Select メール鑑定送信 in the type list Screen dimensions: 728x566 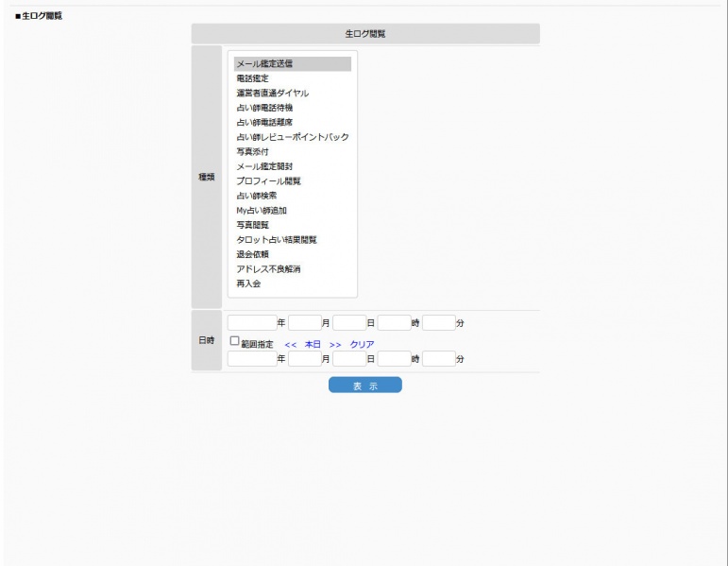(291, 64)
